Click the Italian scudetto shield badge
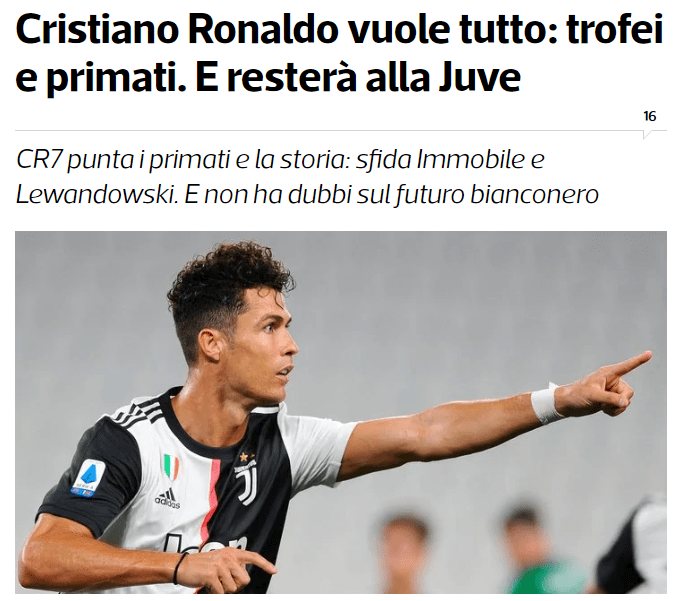Image resolution: width=681 pixels, height=601 pixels. (170, 466)
